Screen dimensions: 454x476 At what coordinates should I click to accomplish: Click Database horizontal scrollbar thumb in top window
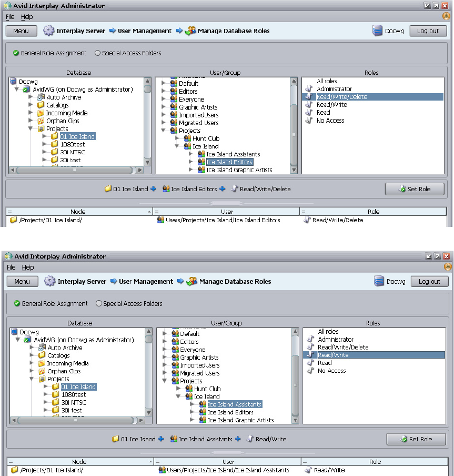75,170
